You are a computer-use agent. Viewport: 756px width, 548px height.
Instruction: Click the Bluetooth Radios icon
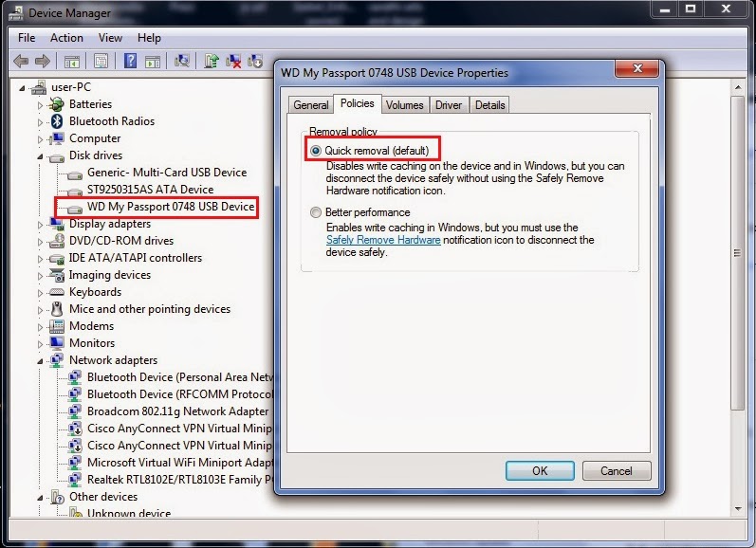click(57, 121)
